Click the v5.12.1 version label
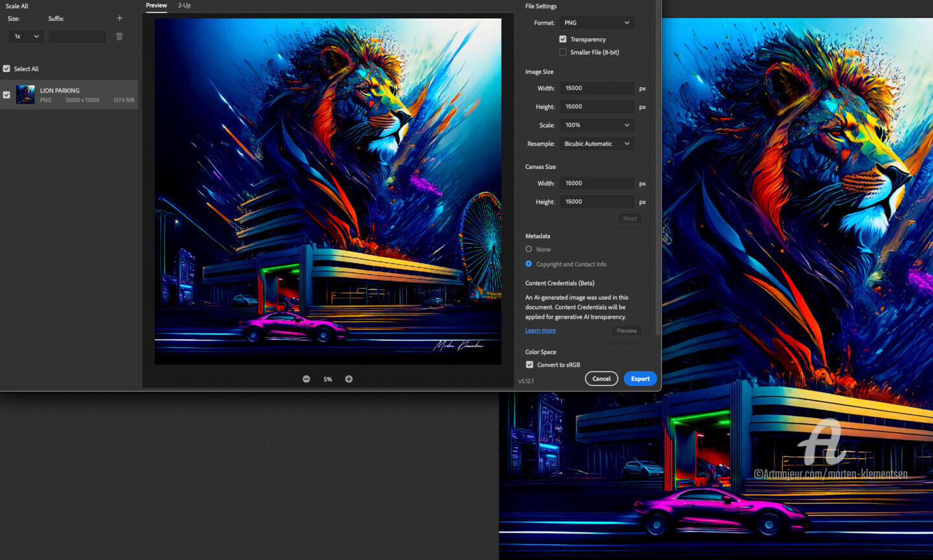Image resolution: width=933 pixels, height=560 pixels. (x=526, y=381)
